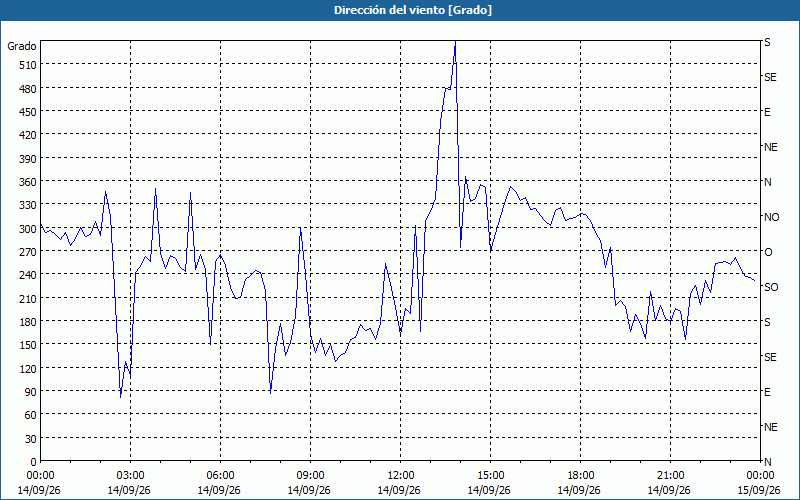The height and width of the screenshot is (500, 800).
Task: Click the 06:00 time axis label
Action: tap(219, 476)
